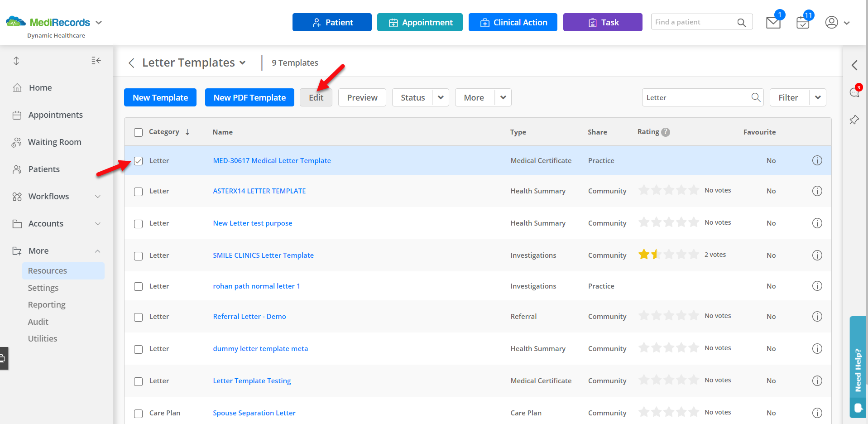Image resolution: width=868 pixels, height=424 pixels.
Task: Click the Preview button
Action: click(362, 97)
